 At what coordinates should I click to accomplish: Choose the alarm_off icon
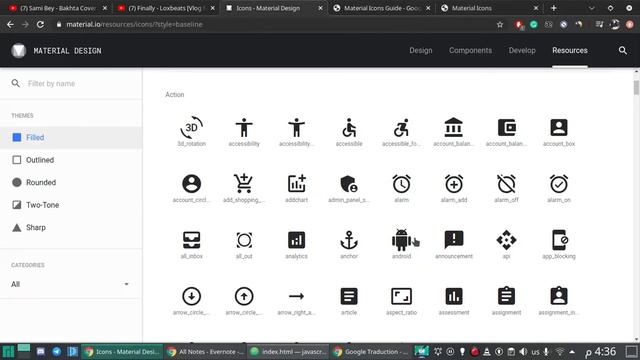coord(506,184)
